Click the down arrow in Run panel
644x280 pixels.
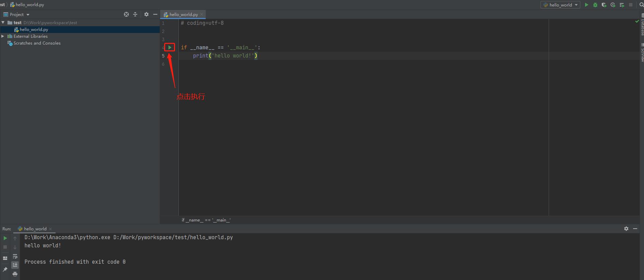pos(15,247)
